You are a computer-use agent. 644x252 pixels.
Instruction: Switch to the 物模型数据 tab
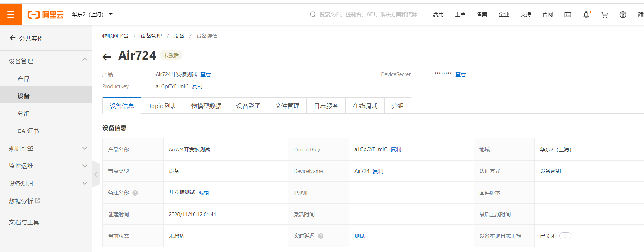pyautogui.click(x=206, y=106)
